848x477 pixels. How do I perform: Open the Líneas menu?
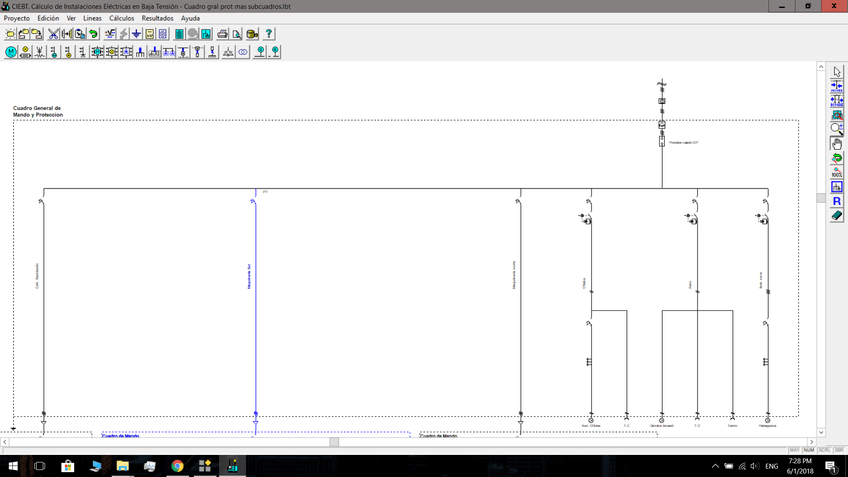(x=92, y=18)
